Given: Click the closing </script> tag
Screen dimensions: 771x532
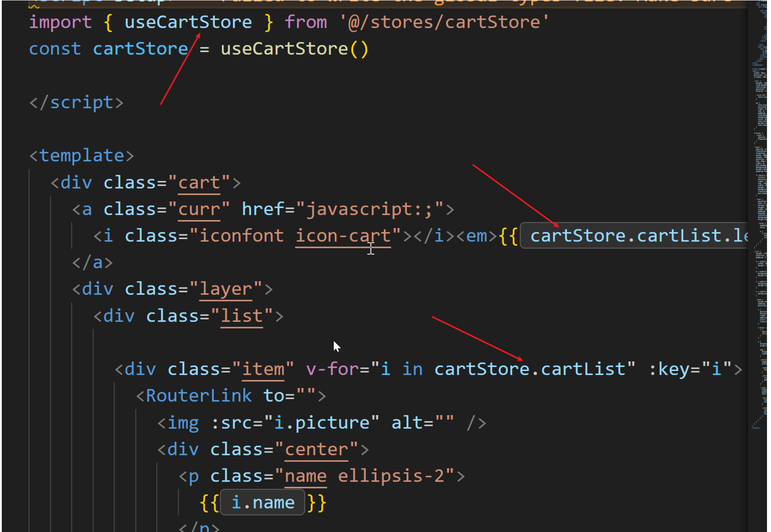Looking at the screenshot, I should point(76,102).
